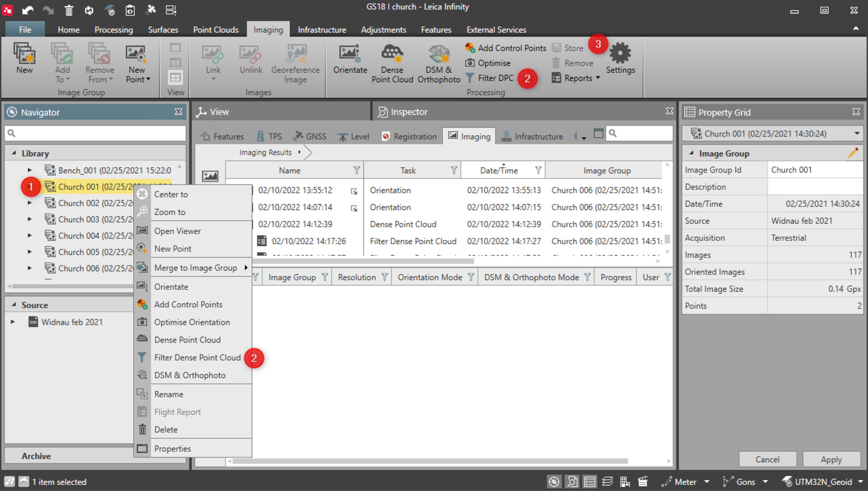Click the clapperboard icon in status bar

click(x=643, y=482)
